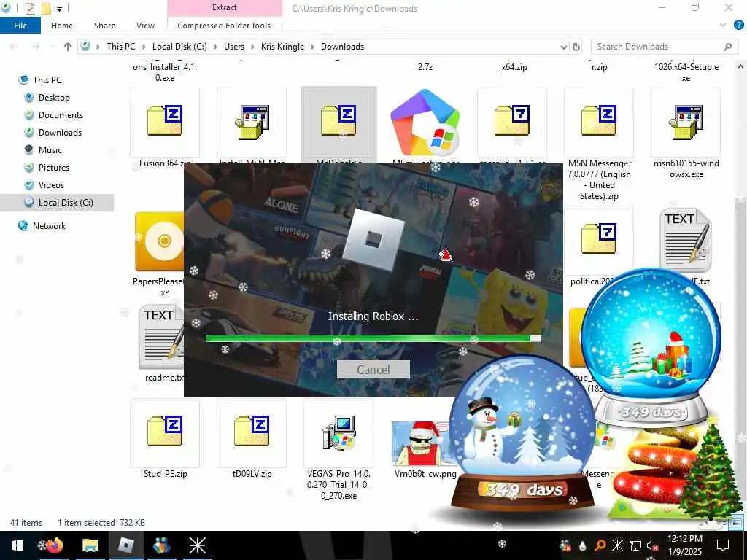Expand the chevron after Local Disk (C:) in breadcrumb
747x560 pixels.
215,47
